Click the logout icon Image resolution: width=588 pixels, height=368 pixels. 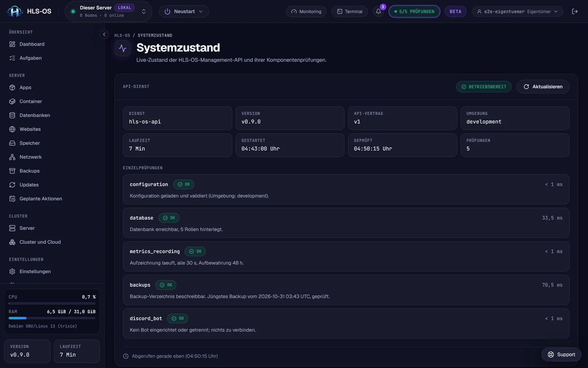pos(575,11)
